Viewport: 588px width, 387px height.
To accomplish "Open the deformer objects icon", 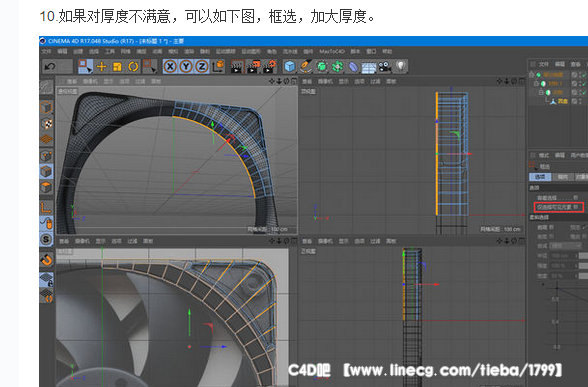I will pos(353,67).
